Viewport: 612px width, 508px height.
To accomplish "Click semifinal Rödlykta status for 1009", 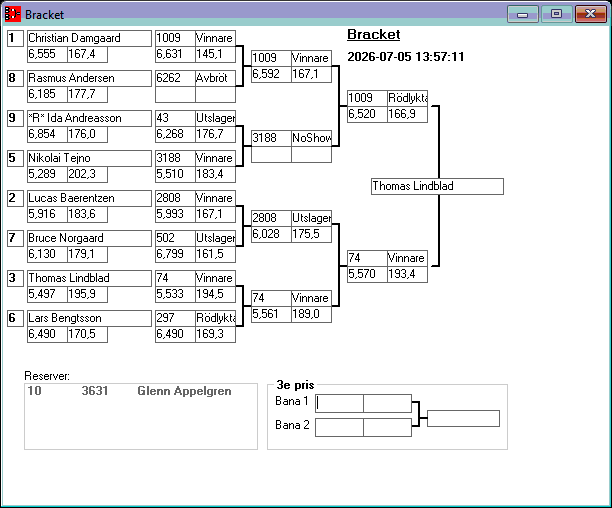I will pyautogui.click(x=407, y=98).
